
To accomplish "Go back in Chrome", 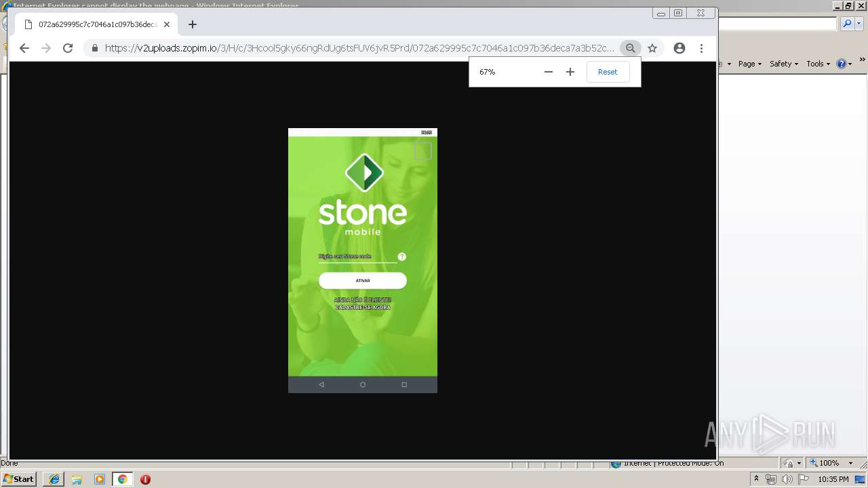I will point(24,48).
